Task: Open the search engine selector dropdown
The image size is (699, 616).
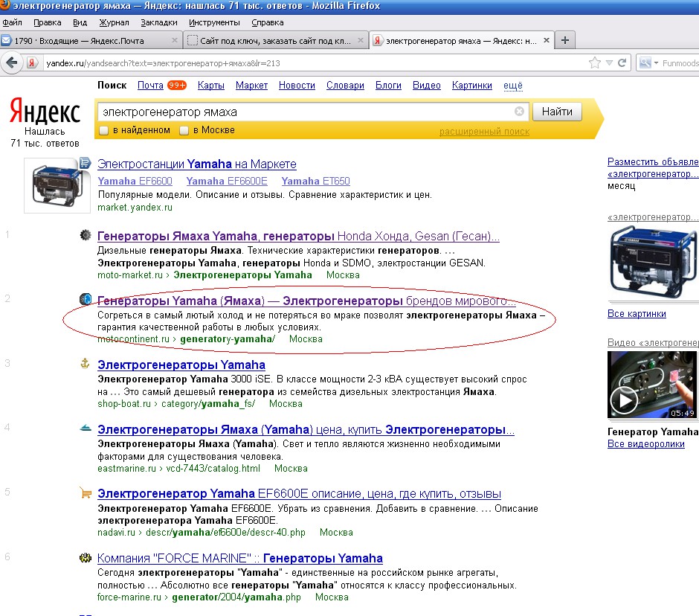Action: (x=648, y=63)
